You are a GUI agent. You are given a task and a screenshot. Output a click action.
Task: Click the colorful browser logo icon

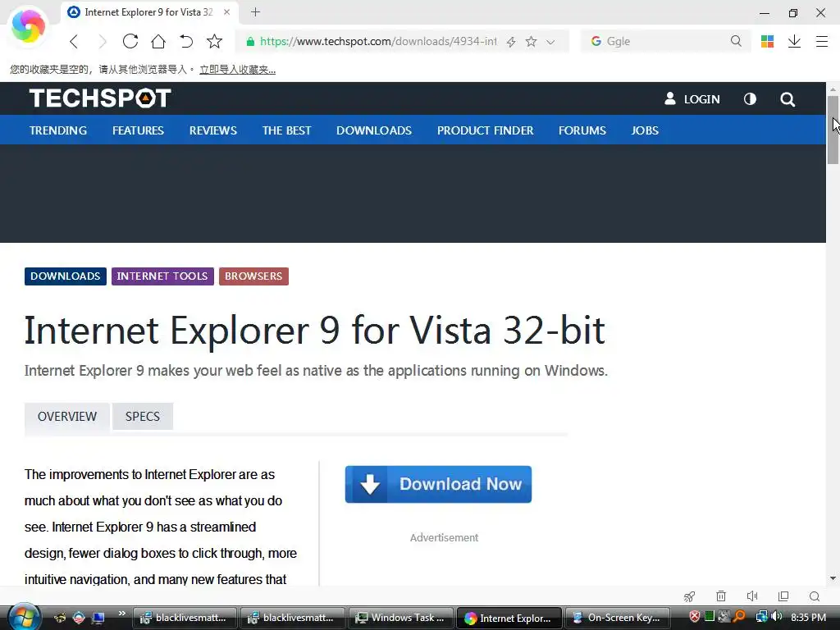tap(28, 25)
